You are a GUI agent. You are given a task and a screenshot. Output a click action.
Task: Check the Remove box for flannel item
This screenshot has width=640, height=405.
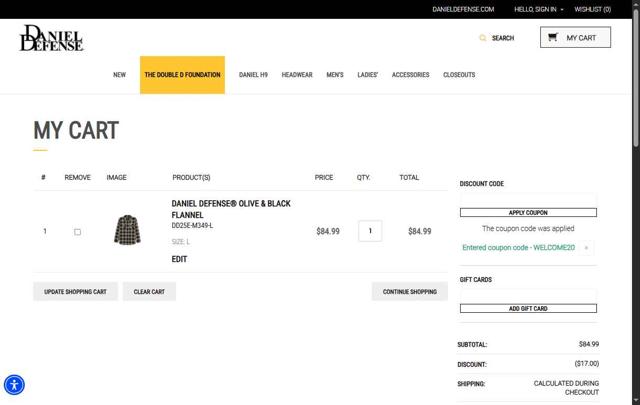coord(77,232)
